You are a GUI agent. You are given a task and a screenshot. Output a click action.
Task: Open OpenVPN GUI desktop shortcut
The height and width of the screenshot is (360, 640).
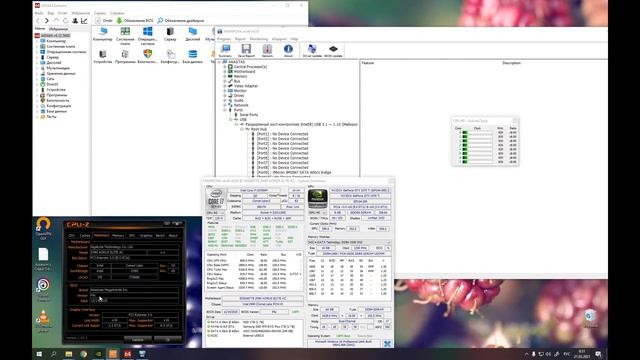(43, 229)
